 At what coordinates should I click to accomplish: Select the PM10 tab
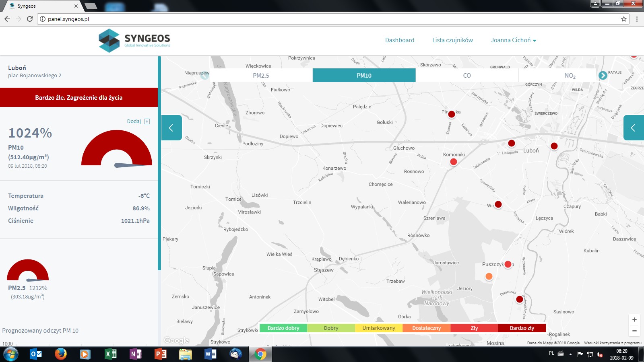pos(364,75)
